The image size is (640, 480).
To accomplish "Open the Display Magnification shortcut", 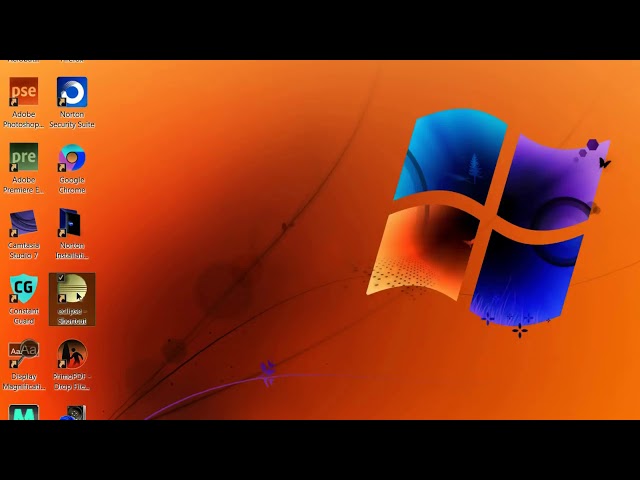I will pos(24,353).
